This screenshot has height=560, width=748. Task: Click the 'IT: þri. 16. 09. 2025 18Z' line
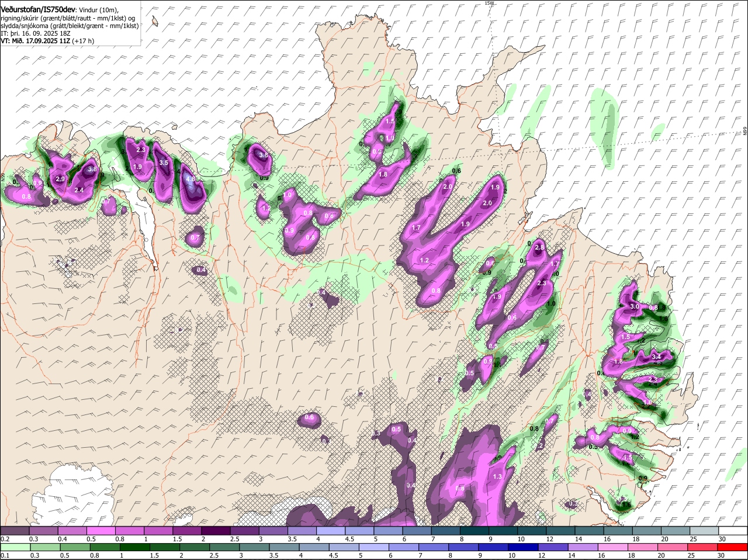[x=34, y=33]
